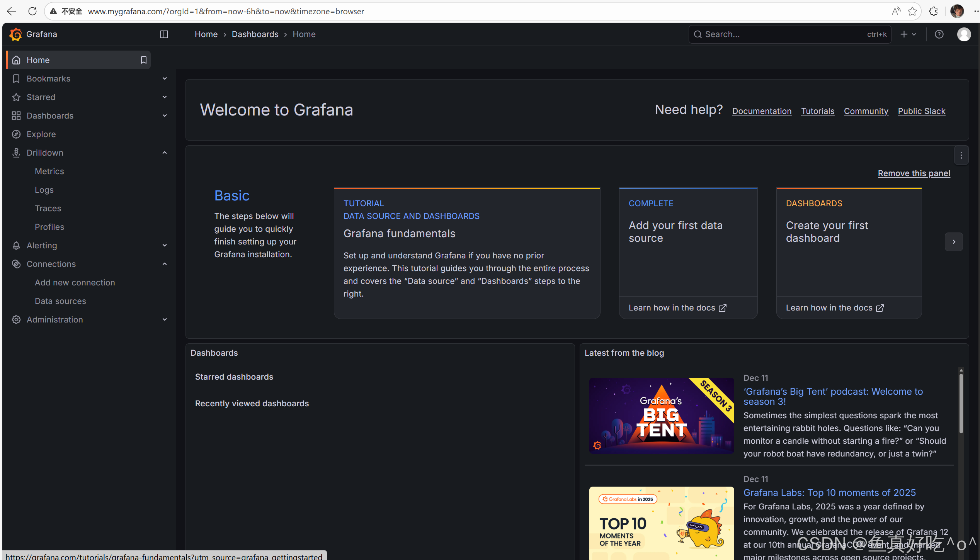Expand the Administration section
This screenshot has width=980, height=560.
165,319
